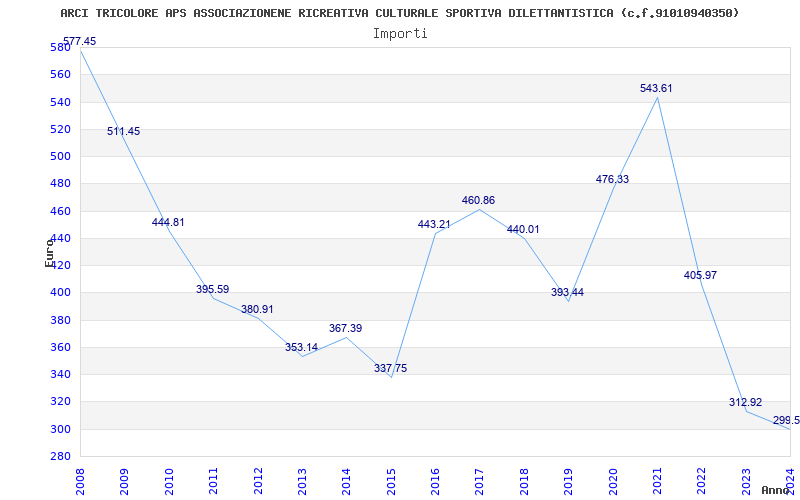Select the 444.81 value label
The height and width of the screenshot is (500, 800).
pos(168,222)
